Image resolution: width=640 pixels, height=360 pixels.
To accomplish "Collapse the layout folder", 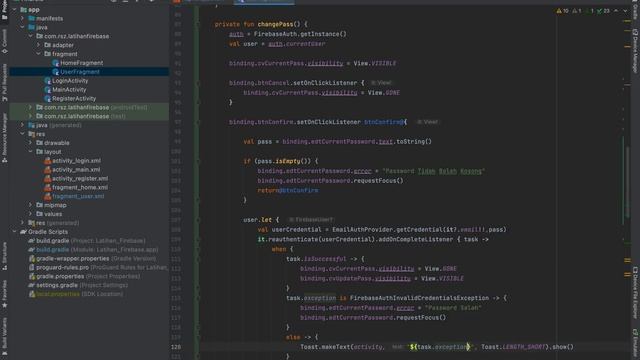I will (x=31, y=152).
